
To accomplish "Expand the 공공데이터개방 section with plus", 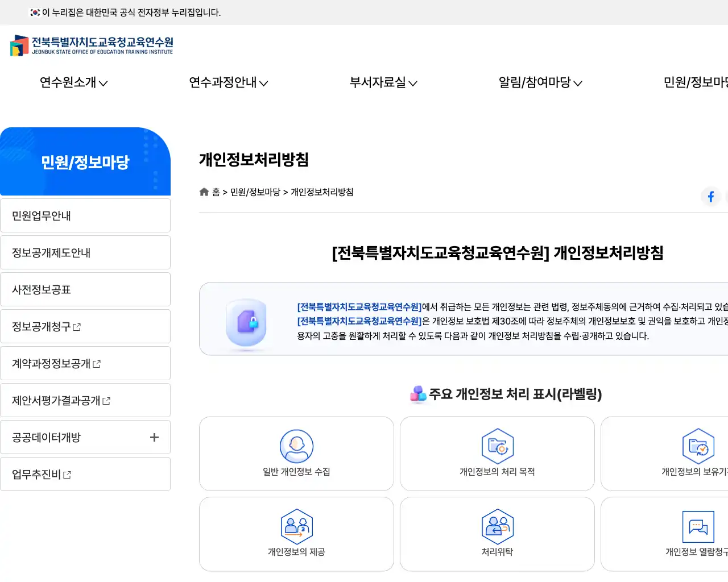I will point(154,437).
